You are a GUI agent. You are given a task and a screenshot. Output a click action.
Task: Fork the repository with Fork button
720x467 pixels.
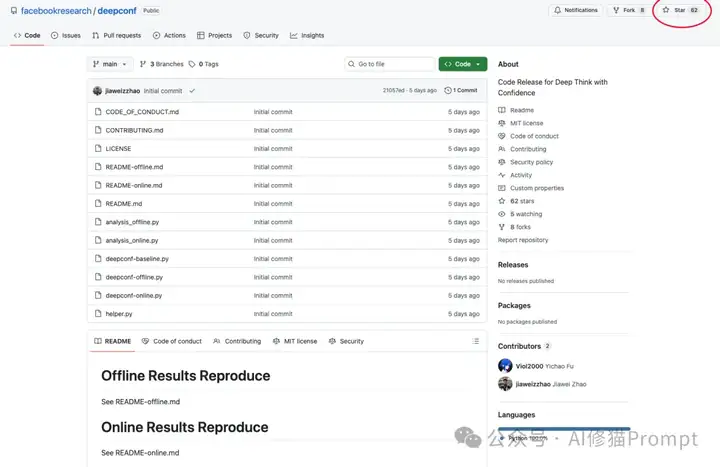tap(629, 10)
